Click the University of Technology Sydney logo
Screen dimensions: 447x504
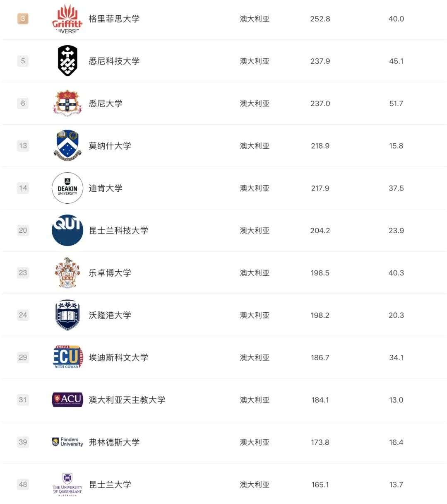[67, 61]
